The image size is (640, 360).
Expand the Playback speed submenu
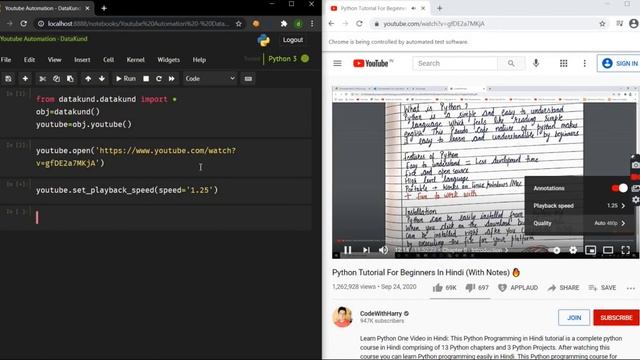click(580, 206)
